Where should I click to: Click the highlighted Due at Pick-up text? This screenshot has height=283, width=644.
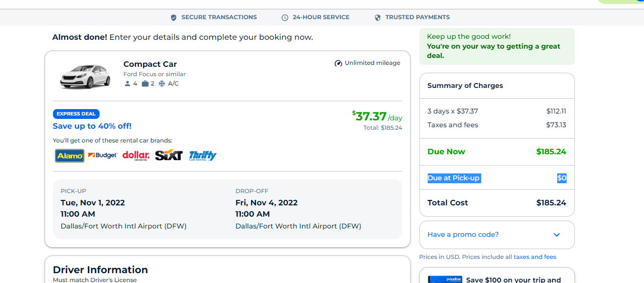(454, 178)
